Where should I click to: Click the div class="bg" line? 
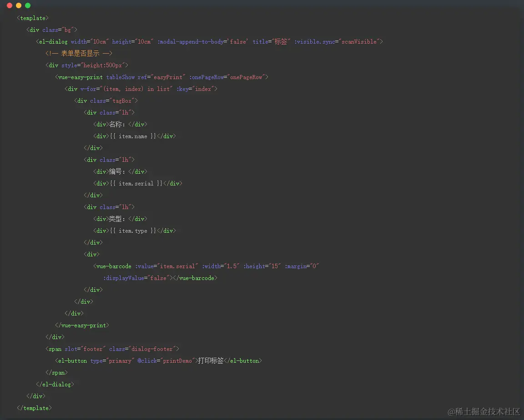(52, 30)
